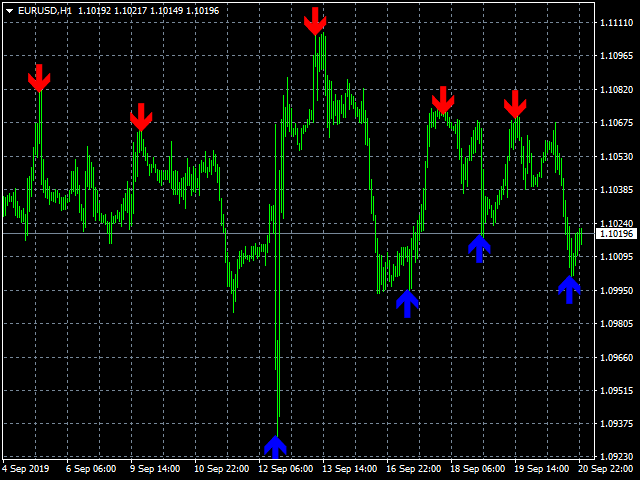Click the close value 1.10196 in the header
Viewport: 640px width, 480px height.
202,11
